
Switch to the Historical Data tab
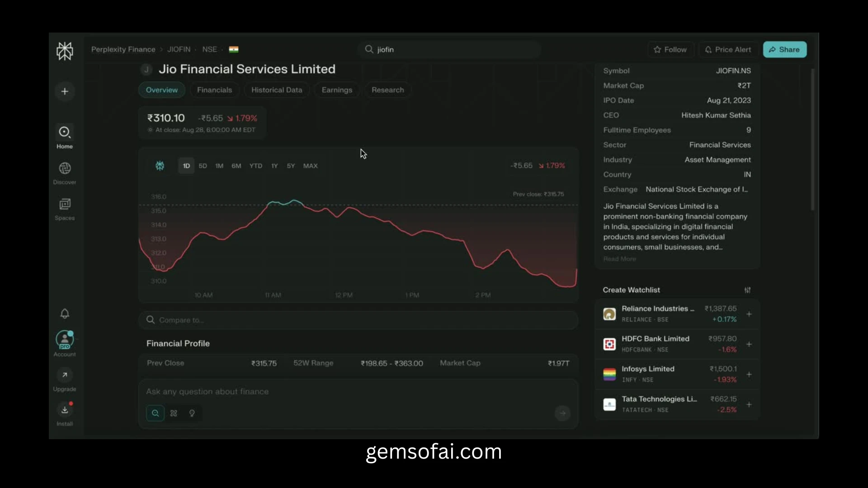[277, 90]
